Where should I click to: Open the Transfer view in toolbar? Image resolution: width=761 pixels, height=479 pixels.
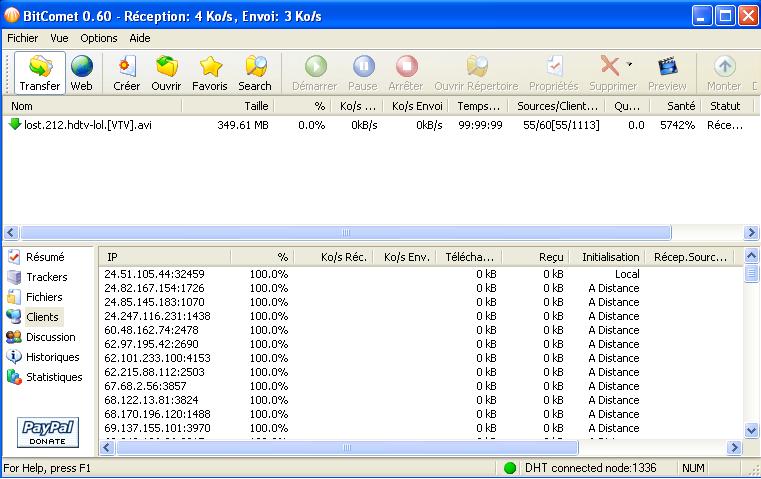[x=40, y=73]
